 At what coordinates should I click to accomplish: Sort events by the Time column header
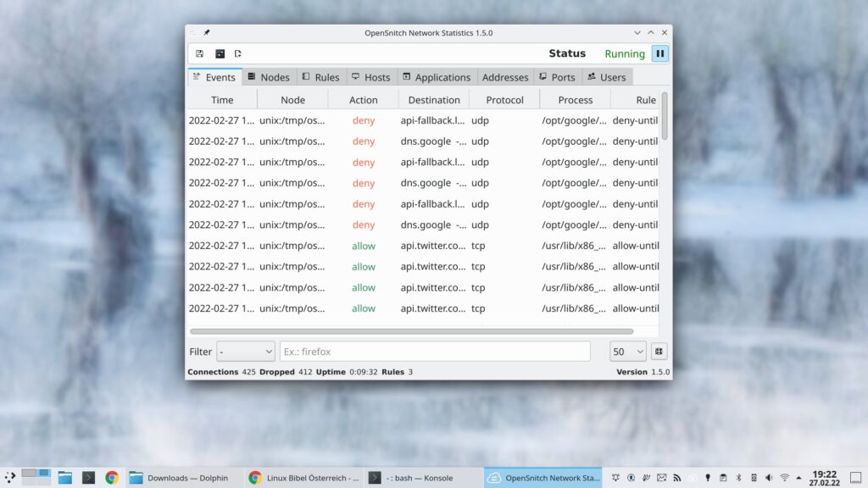pyautogui.click(x=222, y=100)
